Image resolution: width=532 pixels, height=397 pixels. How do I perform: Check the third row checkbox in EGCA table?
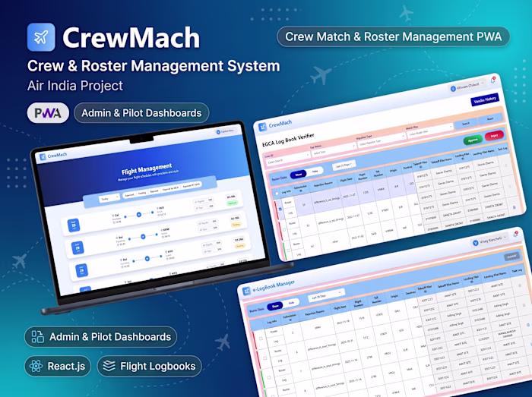[288, 250]
